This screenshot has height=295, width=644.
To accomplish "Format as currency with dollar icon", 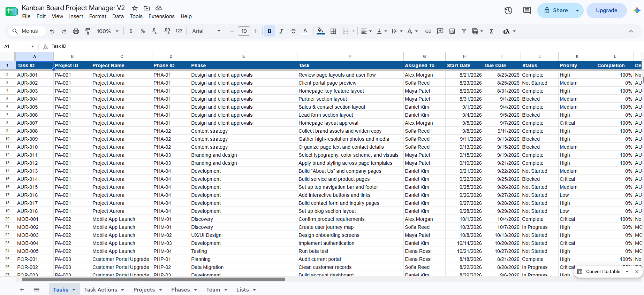I will (131, 31).
